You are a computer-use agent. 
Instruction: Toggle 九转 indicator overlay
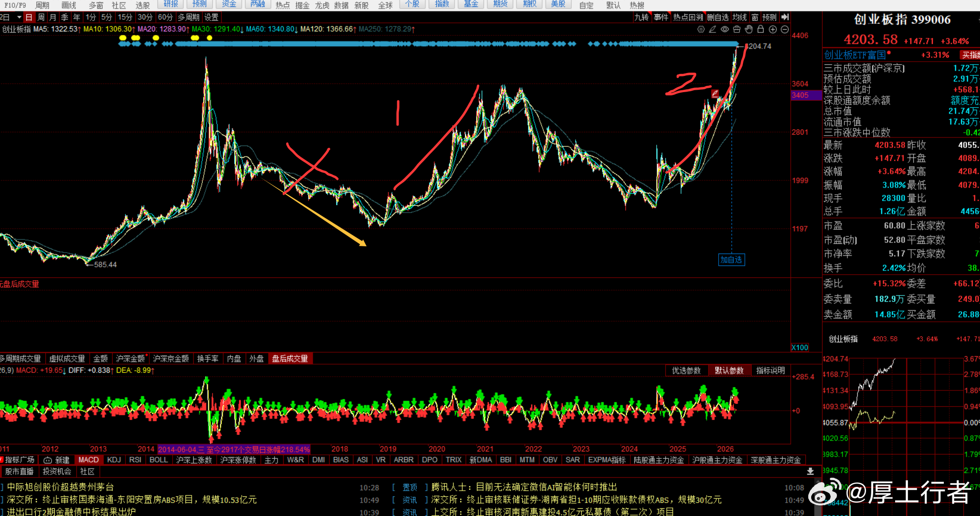coord(641,17)
